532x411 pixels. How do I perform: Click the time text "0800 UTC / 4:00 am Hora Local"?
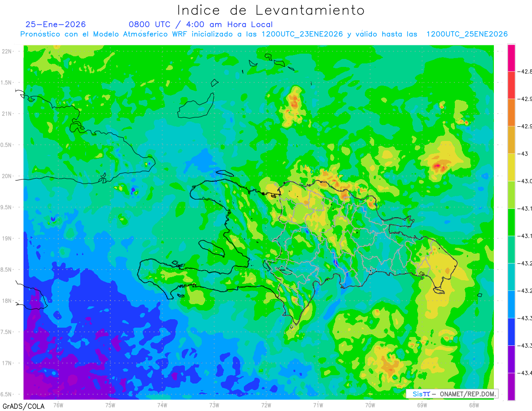200,24
